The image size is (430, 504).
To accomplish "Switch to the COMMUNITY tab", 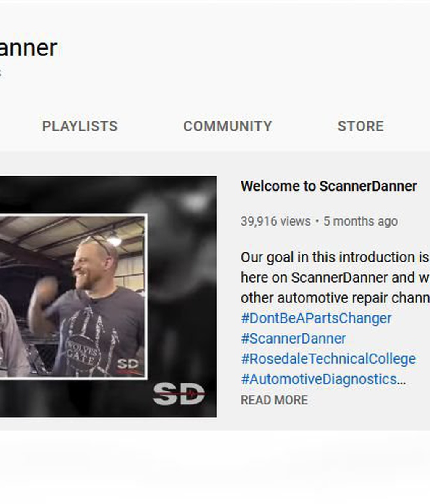I will point(228,126).
